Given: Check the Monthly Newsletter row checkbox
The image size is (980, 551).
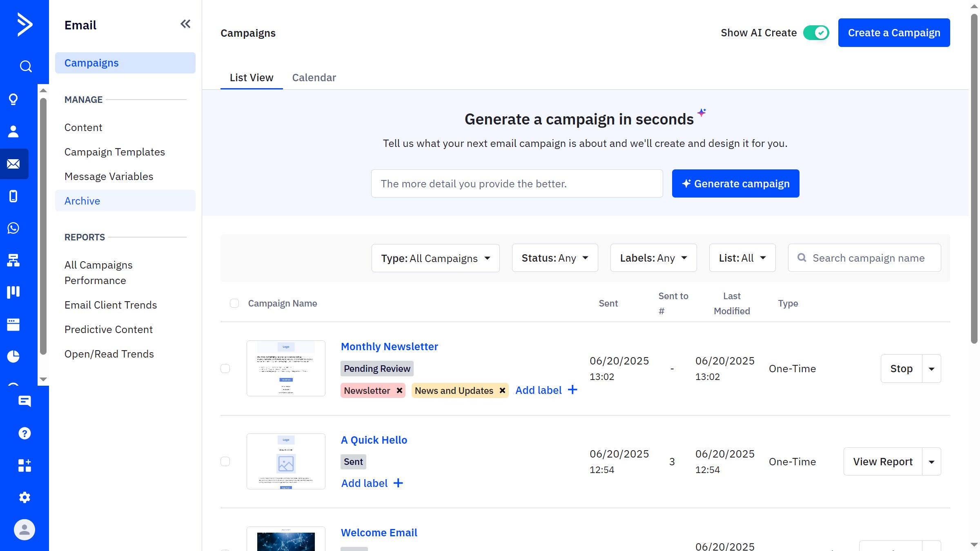Looking at the screenshot, I should point(225,368).
